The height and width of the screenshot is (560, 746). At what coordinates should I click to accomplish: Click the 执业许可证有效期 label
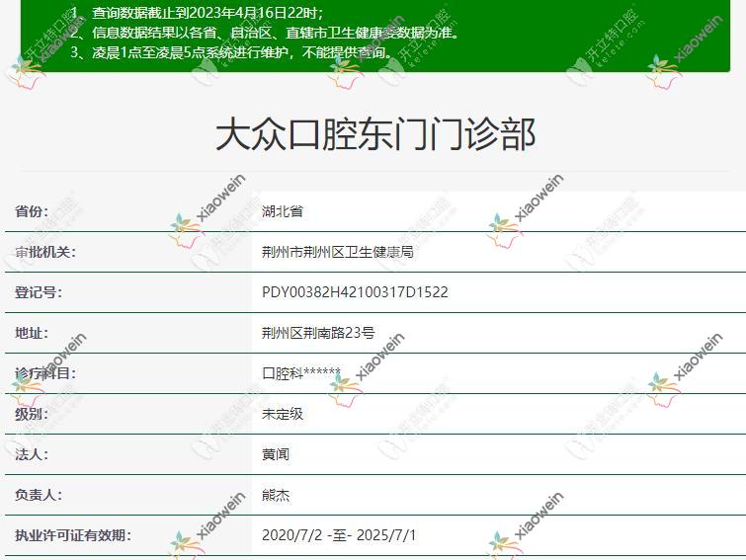(73, 535)
